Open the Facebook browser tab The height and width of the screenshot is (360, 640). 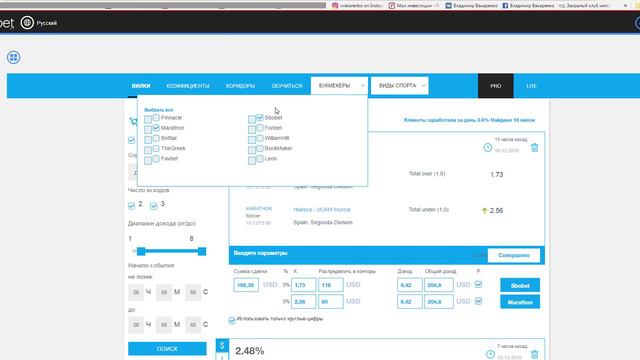528,6
